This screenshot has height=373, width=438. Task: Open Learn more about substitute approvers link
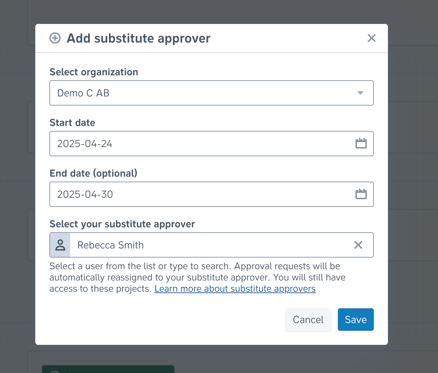tap(235, 289)
